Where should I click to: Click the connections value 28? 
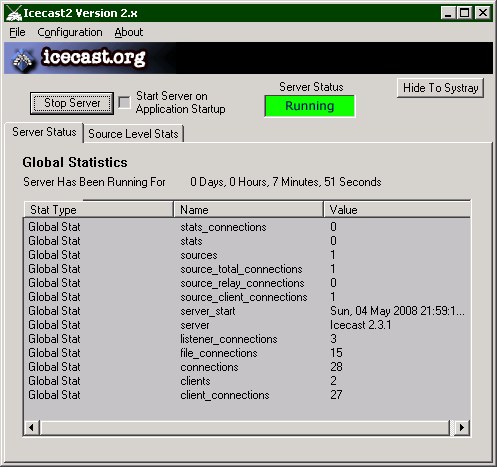pyautogui.click(x=336, y=367)
